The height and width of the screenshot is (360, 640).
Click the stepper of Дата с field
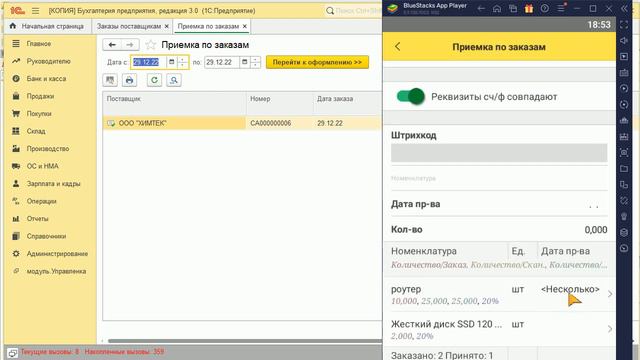click(x=183, y=62)
